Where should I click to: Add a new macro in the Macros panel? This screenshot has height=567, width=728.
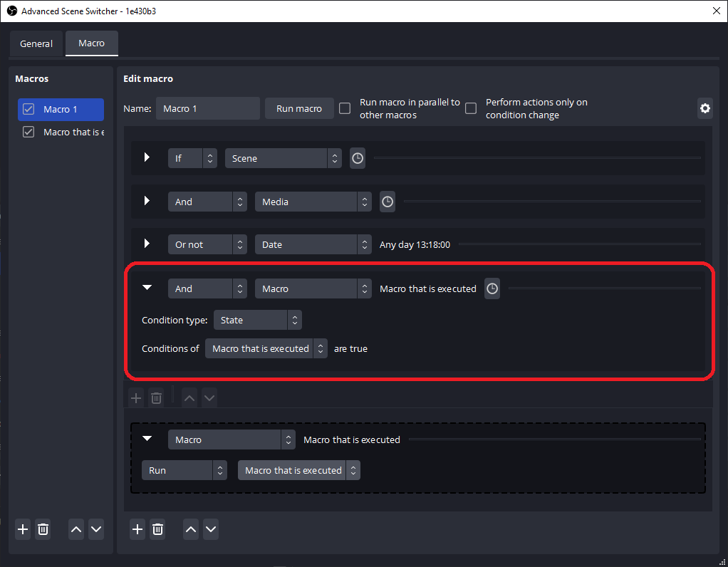(22, 529)
